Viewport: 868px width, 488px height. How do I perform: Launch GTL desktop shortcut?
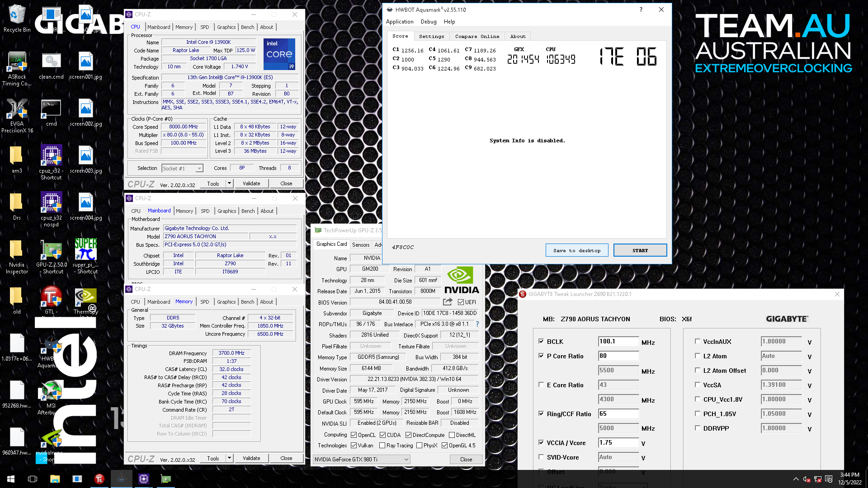click(51, 300)
